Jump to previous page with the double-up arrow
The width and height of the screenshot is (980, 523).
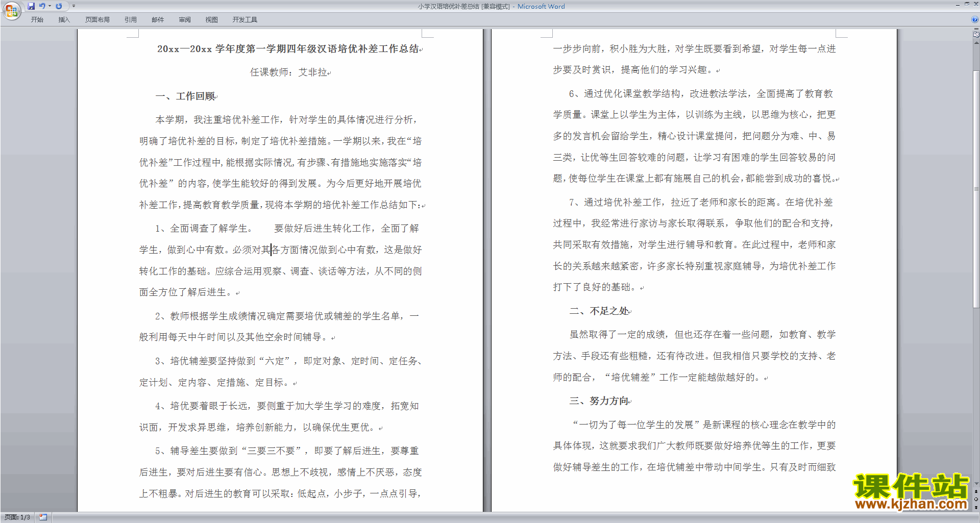point(976,491)
